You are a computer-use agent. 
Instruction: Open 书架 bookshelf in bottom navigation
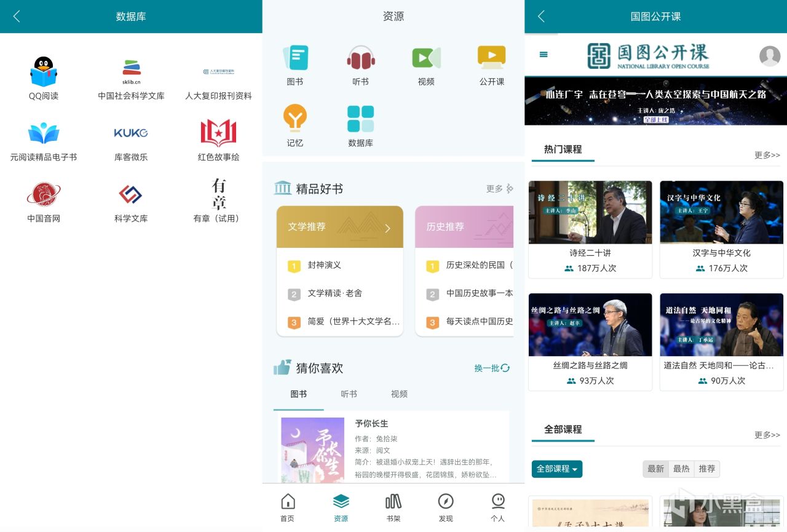click(393, 507)
